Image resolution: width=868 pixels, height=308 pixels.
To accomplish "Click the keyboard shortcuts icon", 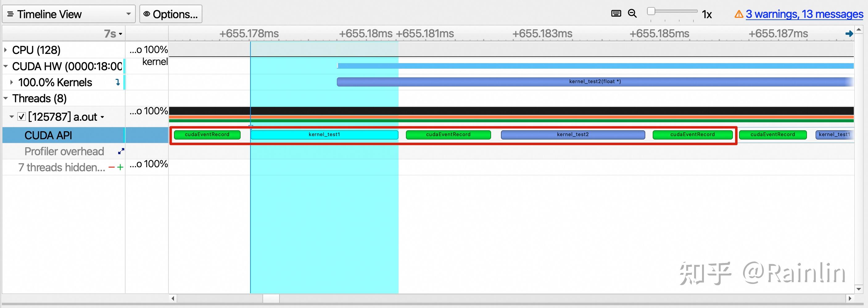I will pos(616,14).
